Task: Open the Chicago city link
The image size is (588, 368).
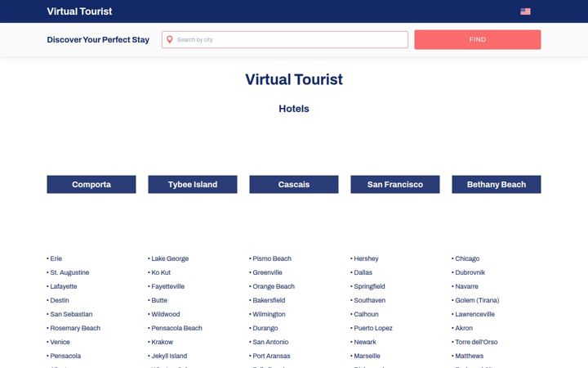Action: 467,258
